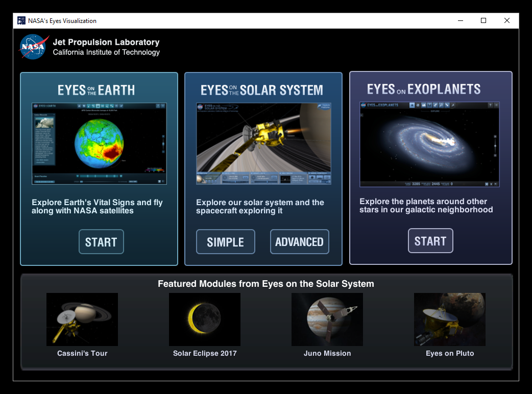This screenshot has width=532, height=394.
Task: Open Eyes on the Solar System in SIMPLE mode
Action: click(225, 241)
